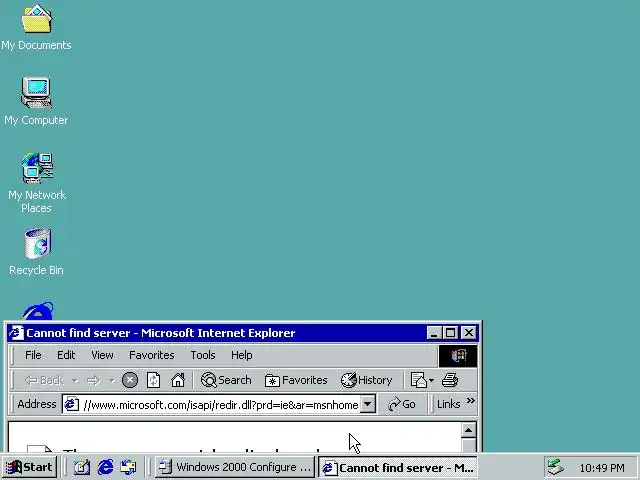Screen dimensions: 640x480
Task: Open the Search pane
Action: [226, 380]
